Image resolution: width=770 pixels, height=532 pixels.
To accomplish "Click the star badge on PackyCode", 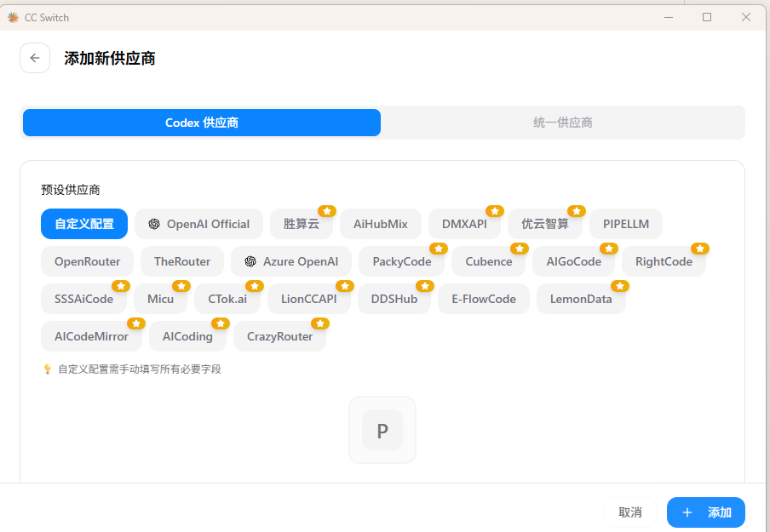I will (439, 249).
